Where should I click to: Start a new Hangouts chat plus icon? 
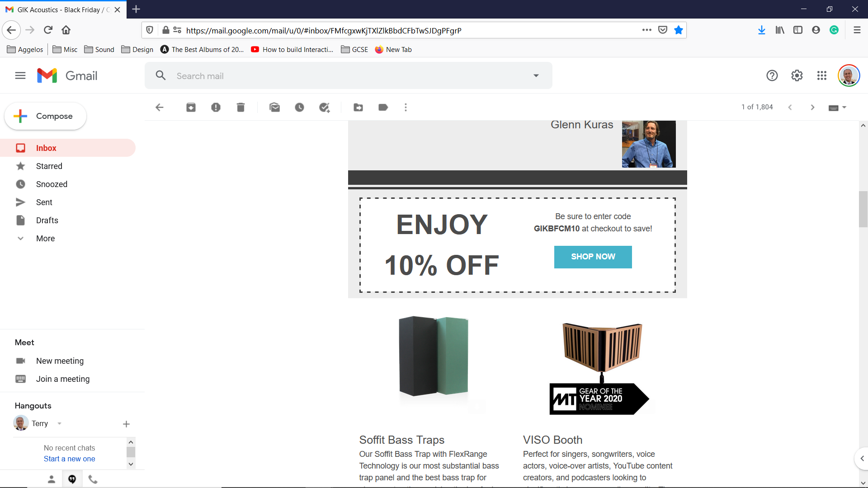pos(126,424)
